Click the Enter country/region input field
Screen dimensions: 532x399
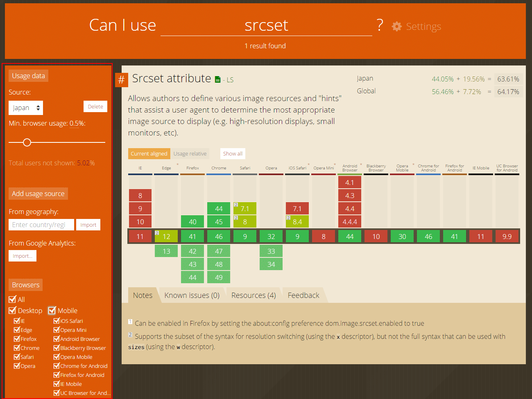coord(41,225)
